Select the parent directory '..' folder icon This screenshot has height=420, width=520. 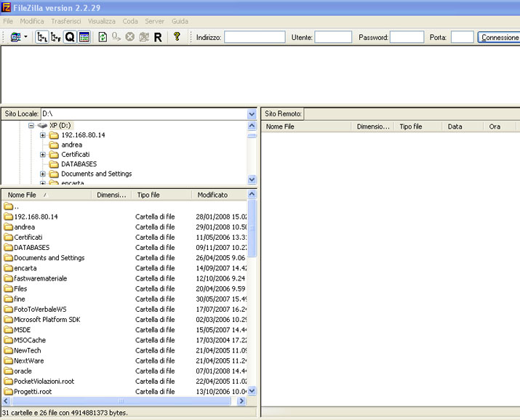[x=8, y=206]
